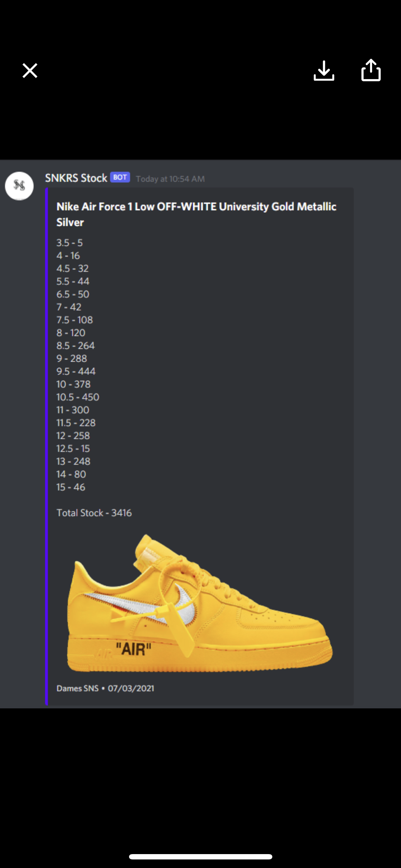Tap the size row '11.5 - 228'
401x868 pixels.
point(76,423)
